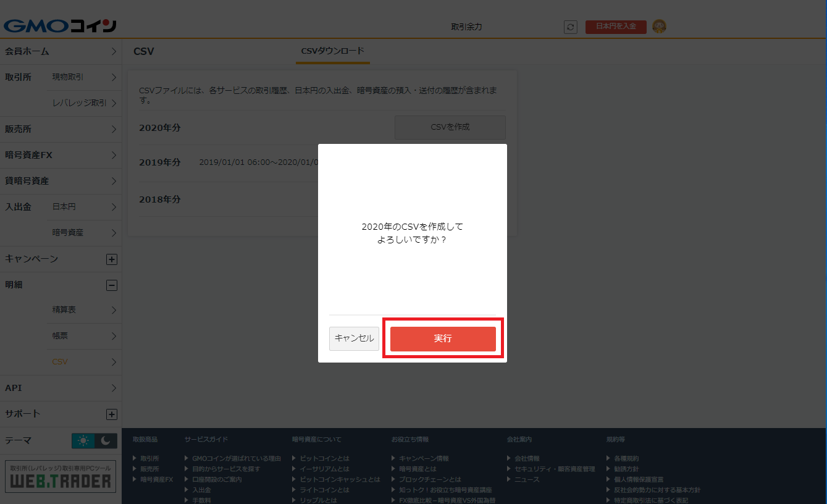This screenshot has height=504, width=827.
Task: Click the 実行 button in the dialog
Action: (442, 338)
